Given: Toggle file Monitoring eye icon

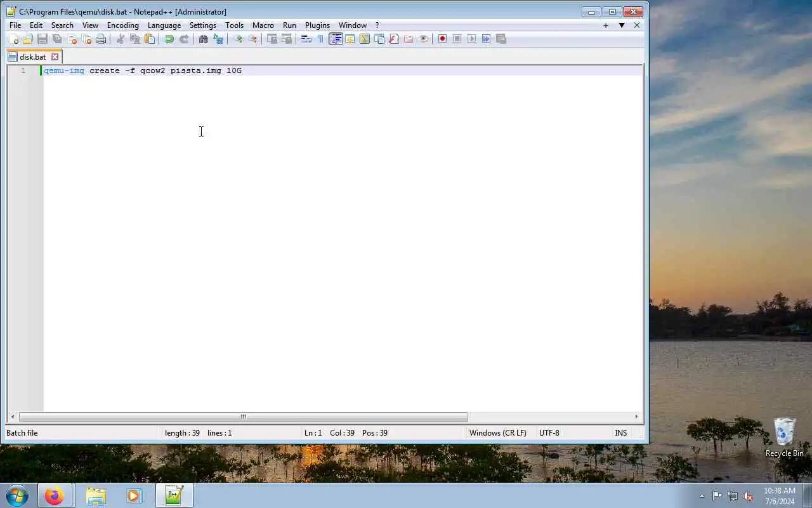Looking at the screenshot, I should pyautogui.click(x=423, y=39).
